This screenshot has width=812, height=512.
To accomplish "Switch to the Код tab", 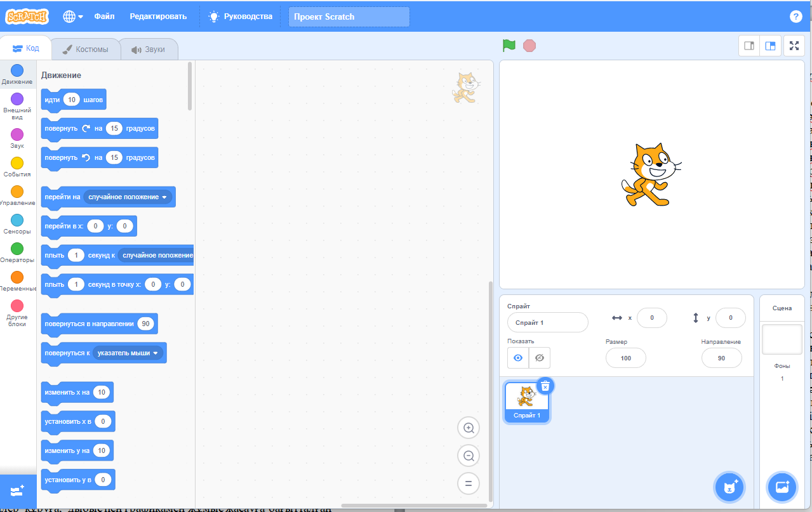I will tap(25, 48).
